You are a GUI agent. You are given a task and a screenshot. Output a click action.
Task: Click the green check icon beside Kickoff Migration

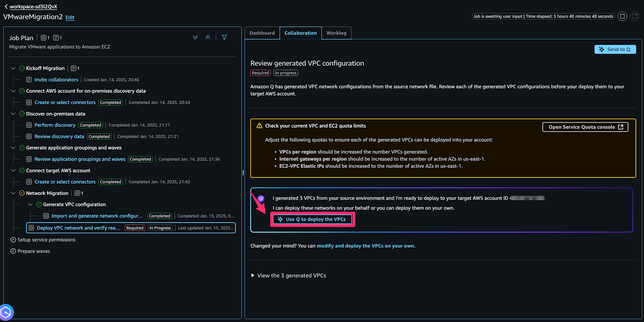(22, 68)
